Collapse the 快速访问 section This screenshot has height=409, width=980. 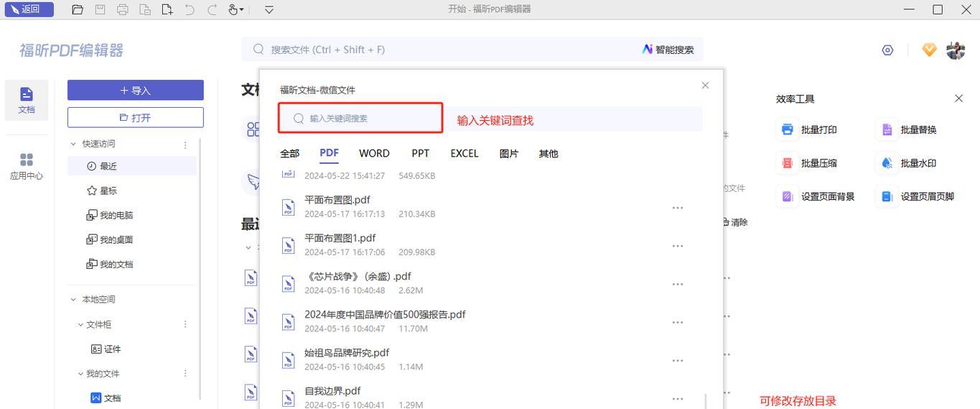click(73, 144)
